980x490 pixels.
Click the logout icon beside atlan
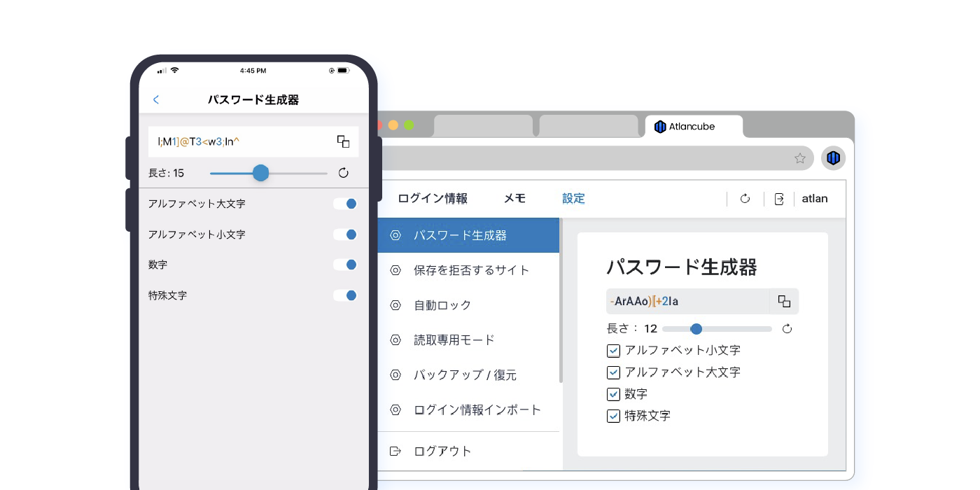coord(779,199)
